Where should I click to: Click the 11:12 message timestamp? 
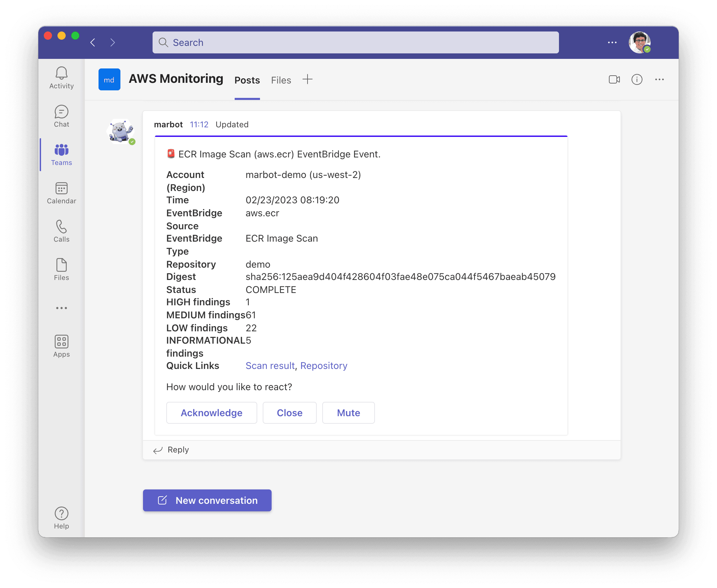tap(199, 125)
